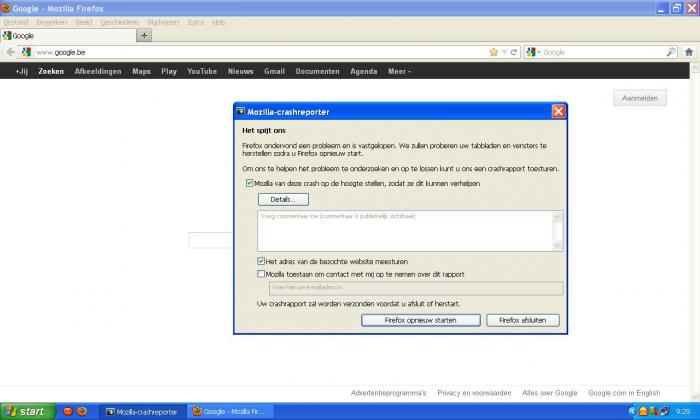Click 'Firefox afsluiten' button

pyautogui.click(x=522, y=320)
